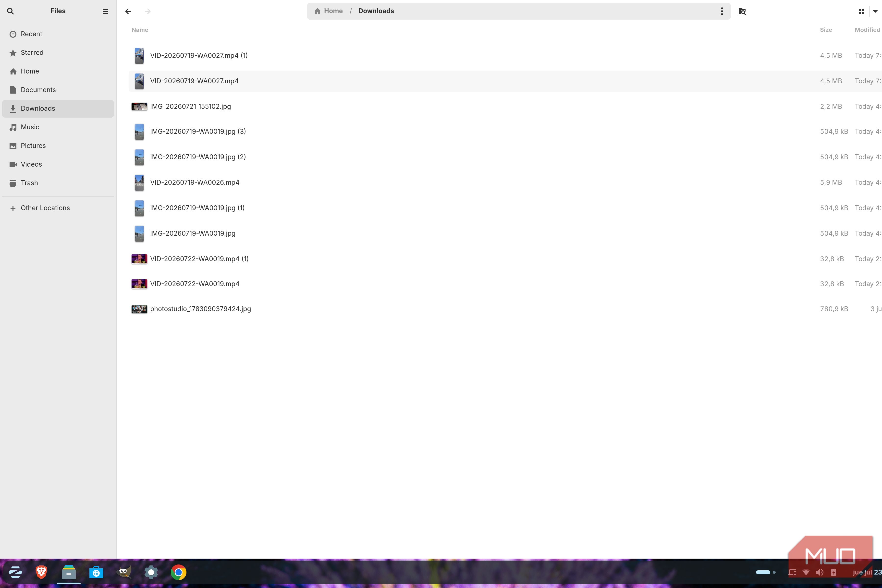Open the Files hamburger menu
The image size is (882, 588).
105,11
